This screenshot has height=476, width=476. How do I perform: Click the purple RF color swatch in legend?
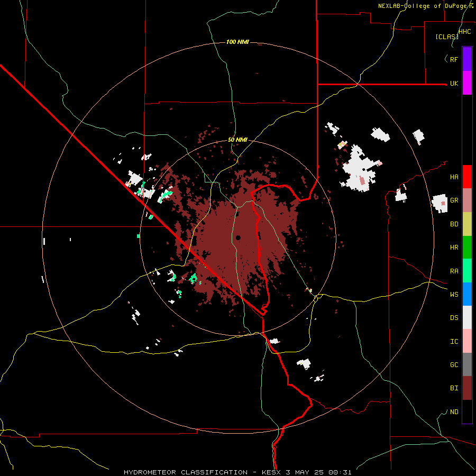[x=467, y=59]
